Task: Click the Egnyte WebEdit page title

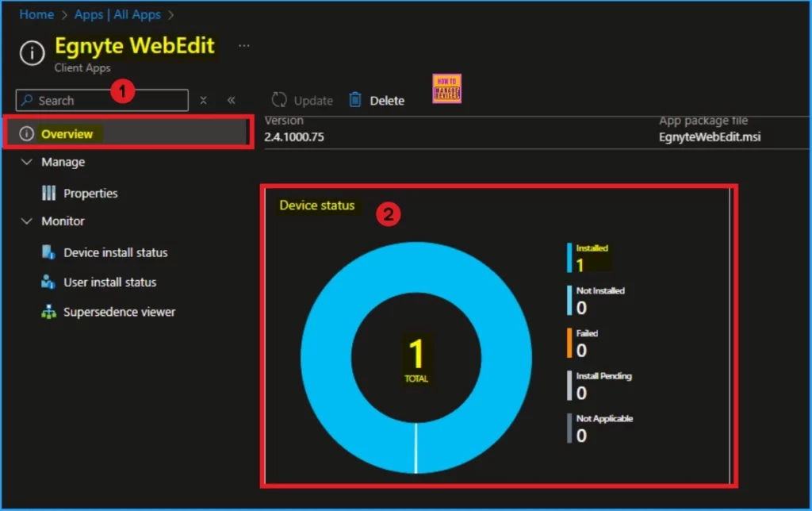Action: point(135,45)
